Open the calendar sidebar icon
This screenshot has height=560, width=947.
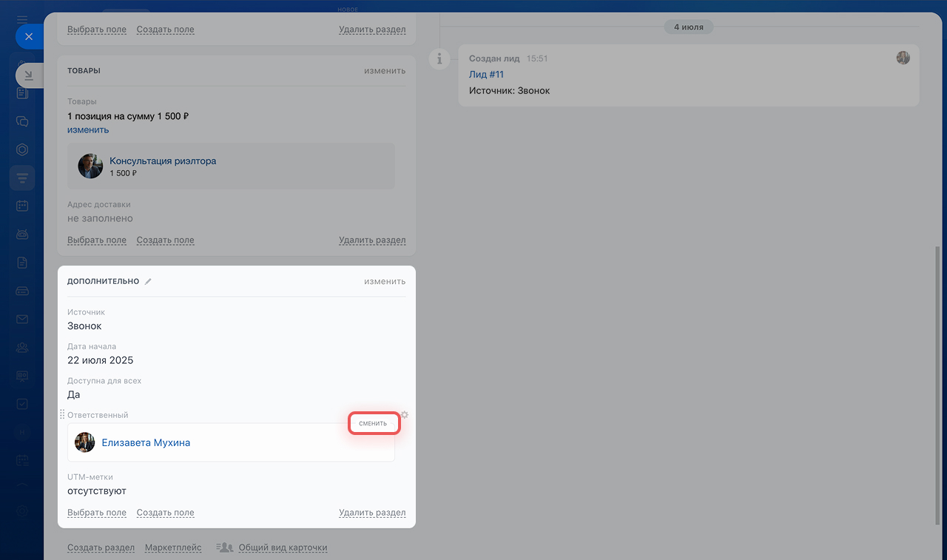22,206
